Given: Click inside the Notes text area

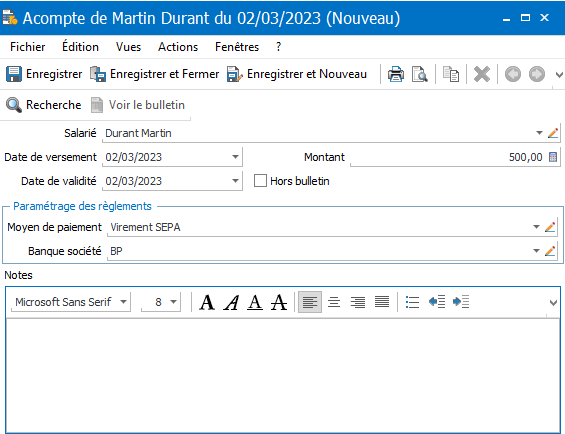Looking at the screenshot, I should [283, 376].
